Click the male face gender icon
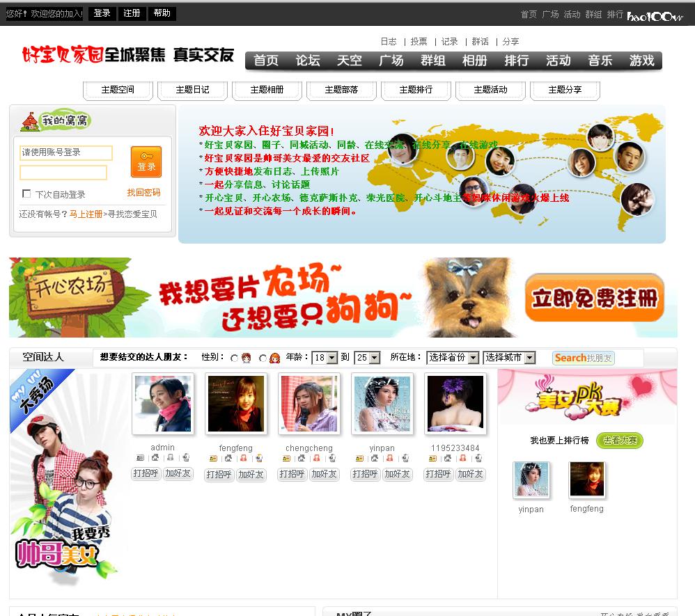 pos(247,358)
